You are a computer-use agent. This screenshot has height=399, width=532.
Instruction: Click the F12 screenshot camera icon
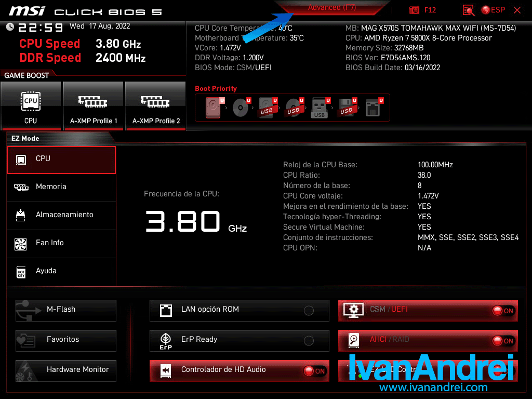415,10
